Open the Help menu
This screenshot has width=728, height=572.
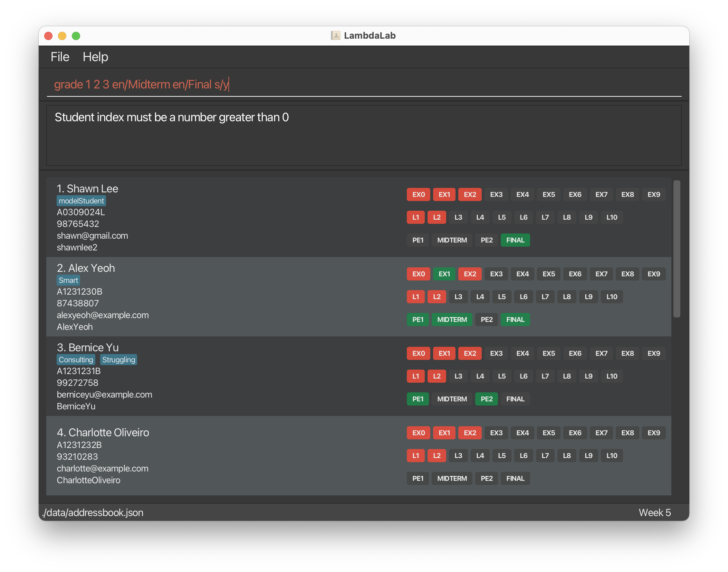click(95, 57)
